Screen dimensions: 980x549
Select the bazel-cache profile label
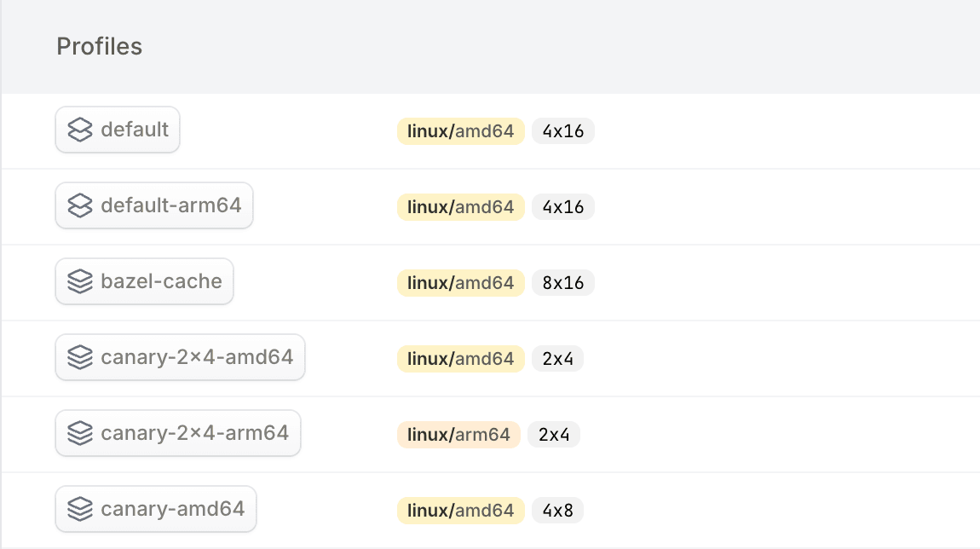click(x=161, y=281)
